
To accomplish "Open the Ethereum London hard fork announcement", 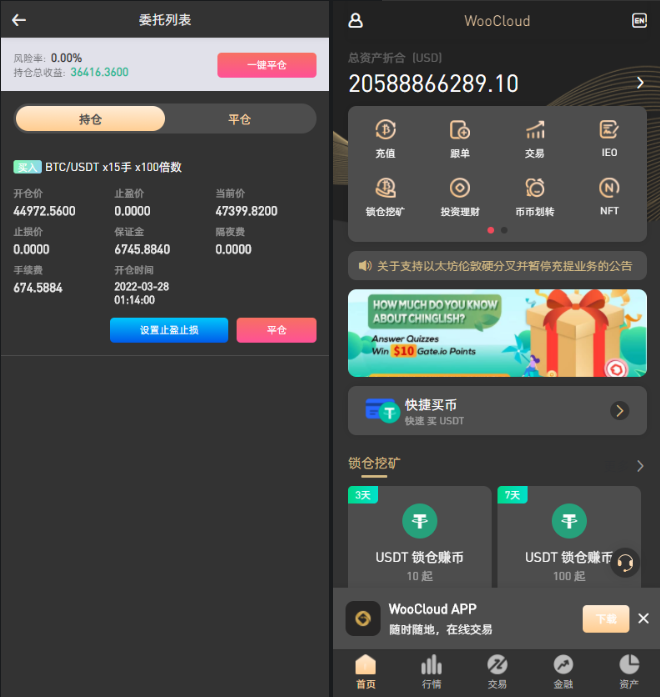I will [497, 266].
